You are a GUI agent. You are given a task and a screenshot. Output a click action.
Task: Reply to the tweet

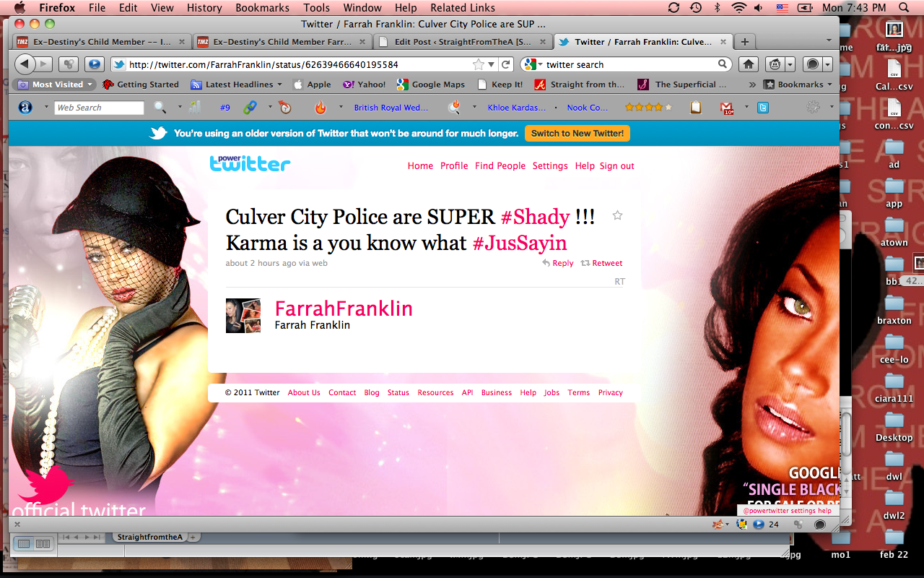pyautogui.click(x=558, y=263)
